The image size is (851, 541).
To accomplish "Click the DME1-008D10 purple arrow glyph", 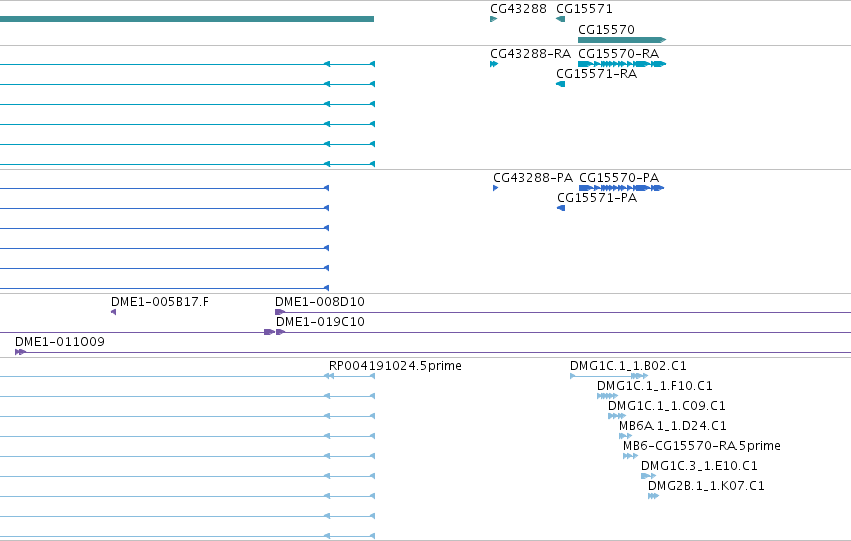I will 280,312.
